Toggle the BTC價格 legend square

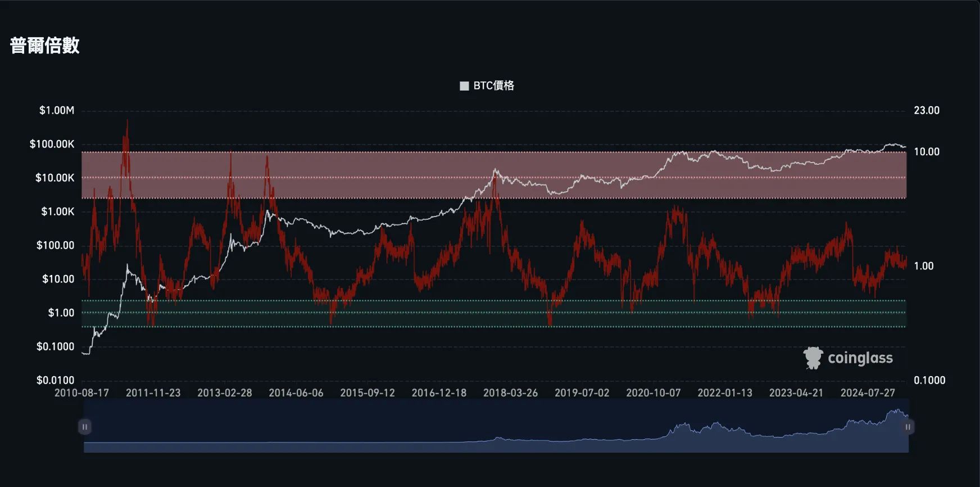tap(464, 86)
